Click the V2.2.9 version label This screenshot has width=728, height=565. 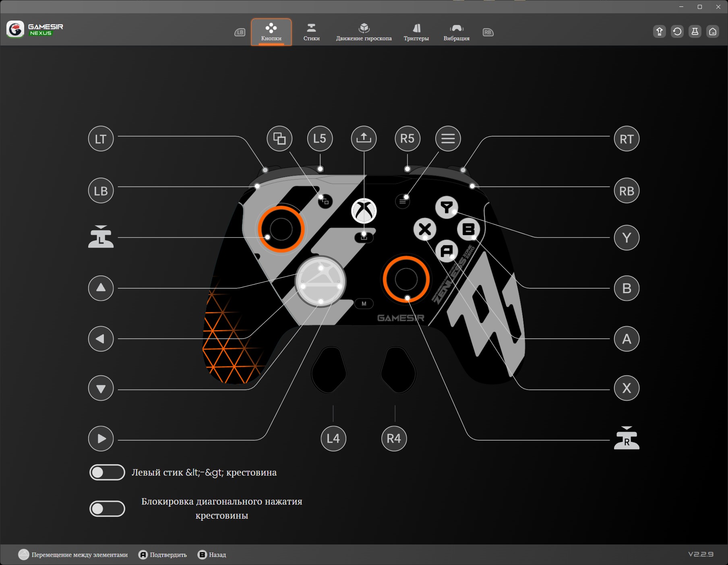click(701, 554)
